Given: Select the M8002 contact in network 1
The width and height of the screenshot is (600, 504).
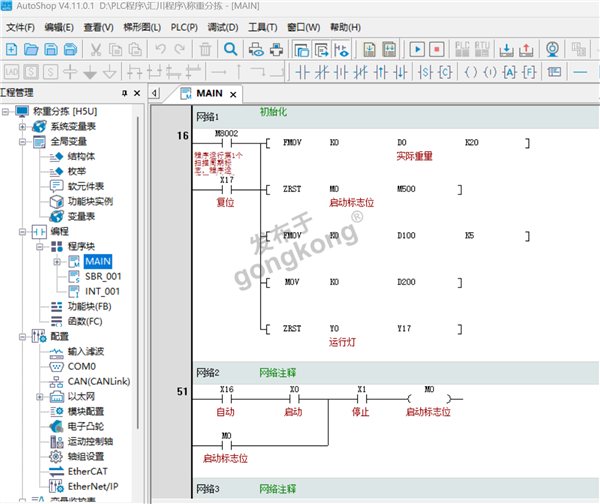Looking at the screenshot, I should (226, 142).
